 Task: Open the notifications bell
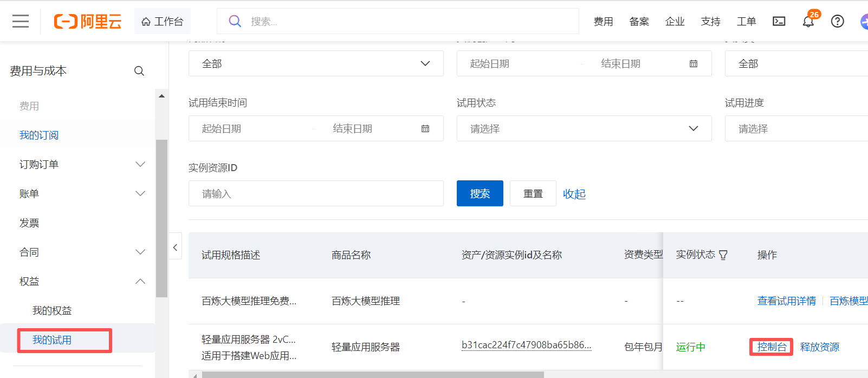click(x=808, y=21)
